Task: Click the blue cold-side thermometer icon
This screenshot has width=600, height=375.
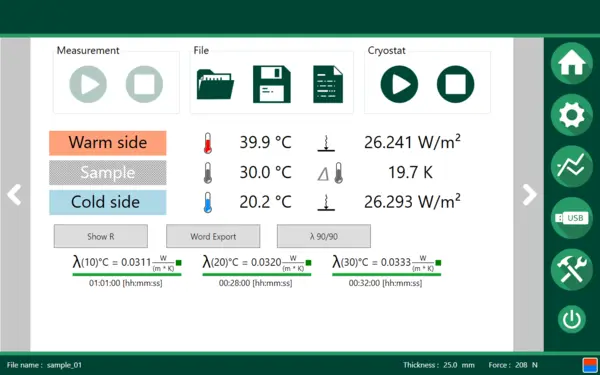Action: pyautogui.click(x=207, y=202)
